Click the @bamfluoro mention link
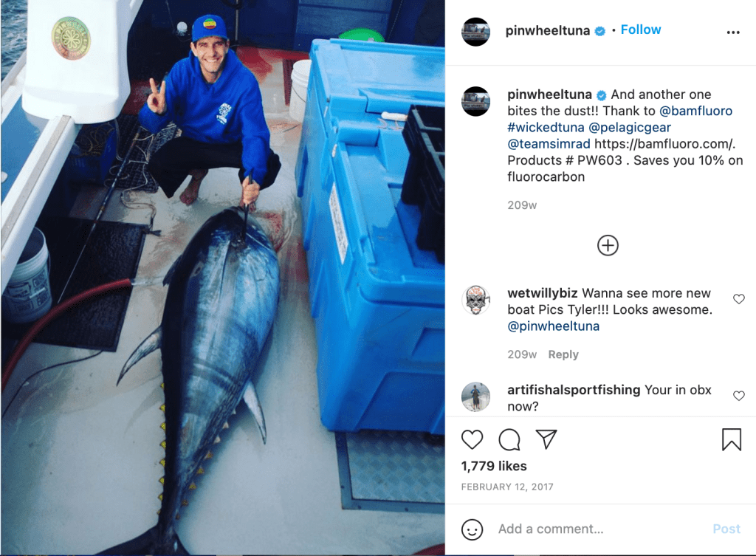Screen dimensions: 756x556 click(695, 111)
